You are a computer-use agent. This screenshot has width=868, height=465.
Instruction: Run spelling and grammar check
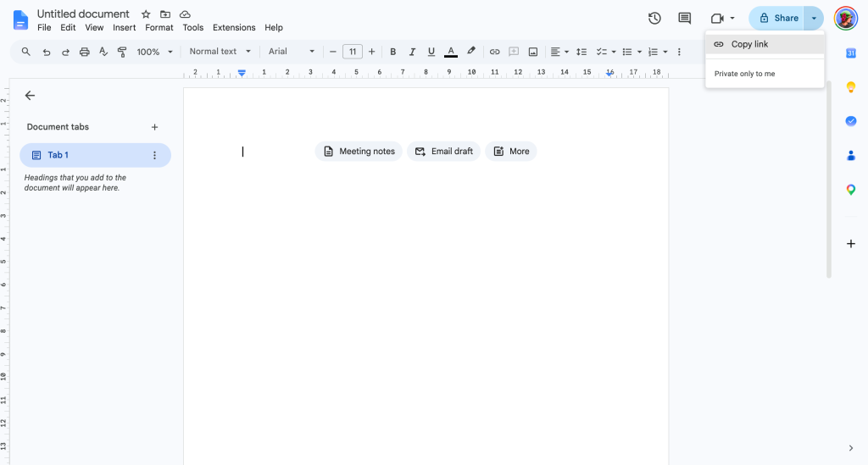pos(103,52)
